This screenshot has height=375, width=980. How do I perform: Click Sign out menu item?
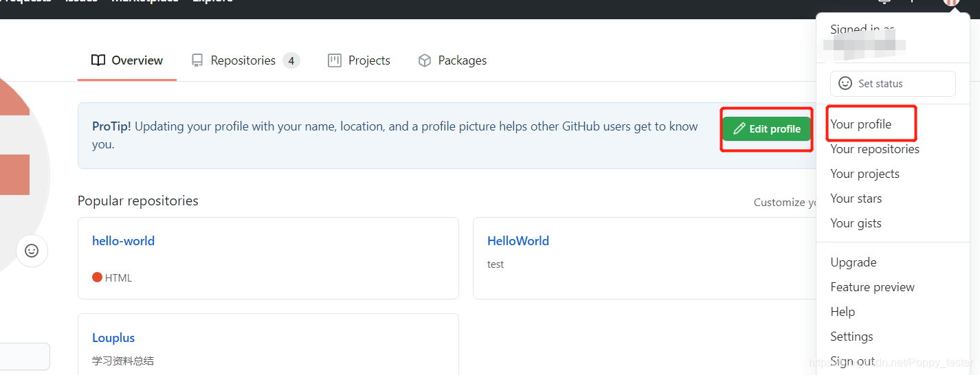852,361
